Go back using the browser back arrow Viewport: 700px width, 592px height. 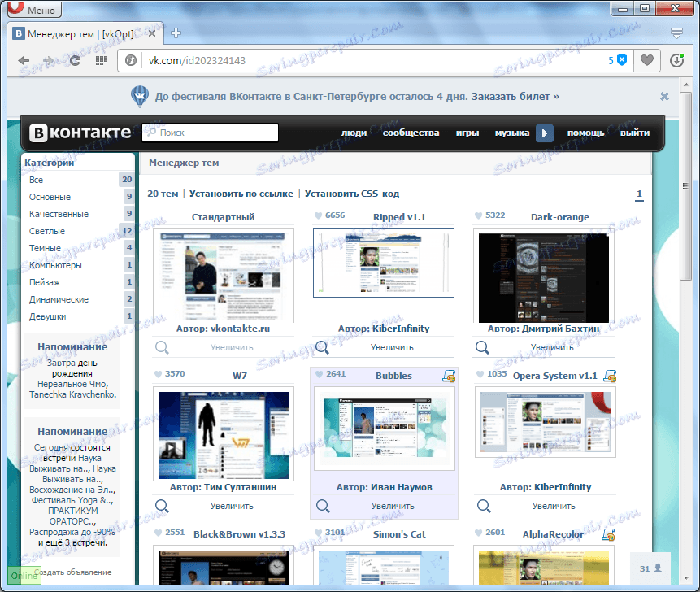coord(24,60)
